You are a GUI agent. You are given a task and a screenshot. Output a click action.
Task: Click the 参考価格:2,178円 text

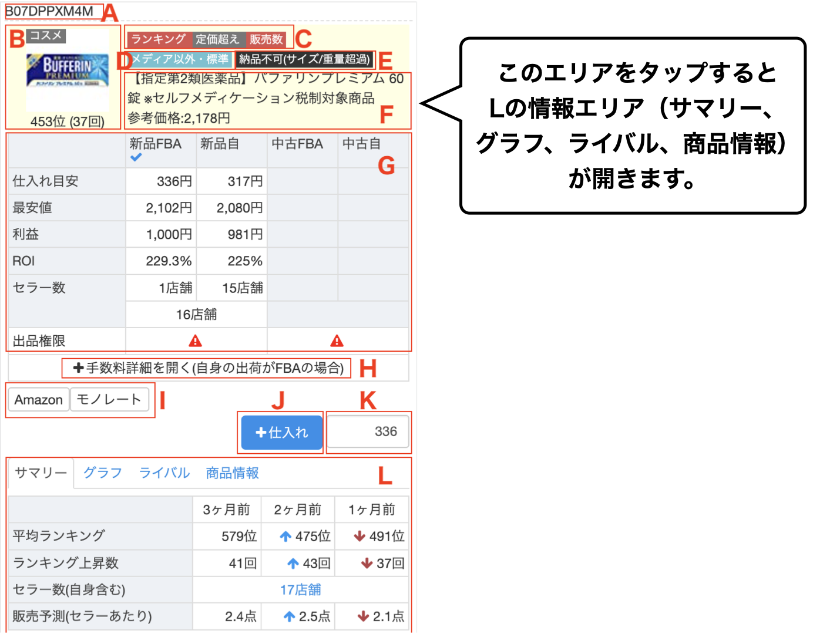pyautogui.click(x=179, y=118)
